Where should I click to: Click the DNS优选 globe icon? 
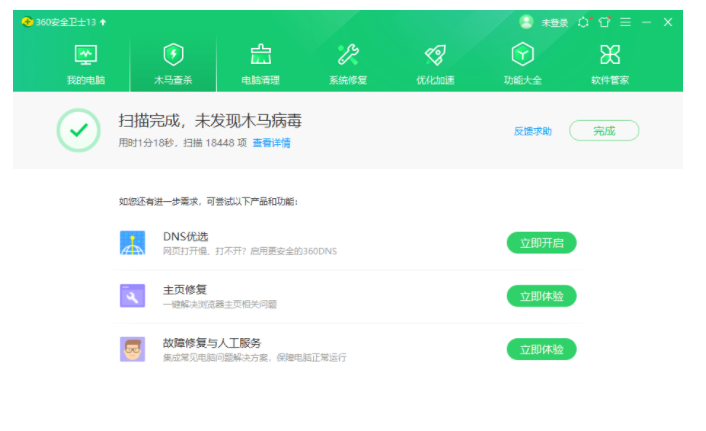132,243
